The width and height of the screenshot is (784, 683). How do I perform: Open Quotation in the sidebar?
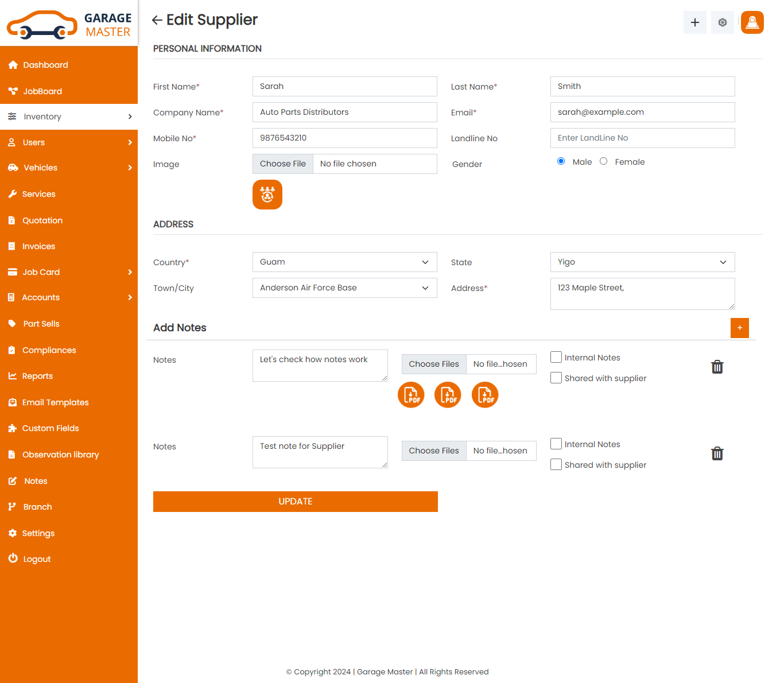[x=42, y=220]
